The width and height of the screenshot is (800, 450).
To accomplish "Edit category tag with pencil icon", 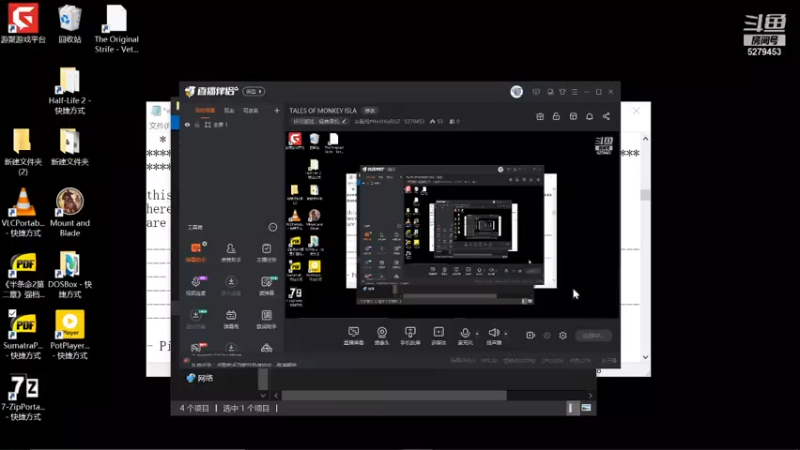I will click(344, 121).
